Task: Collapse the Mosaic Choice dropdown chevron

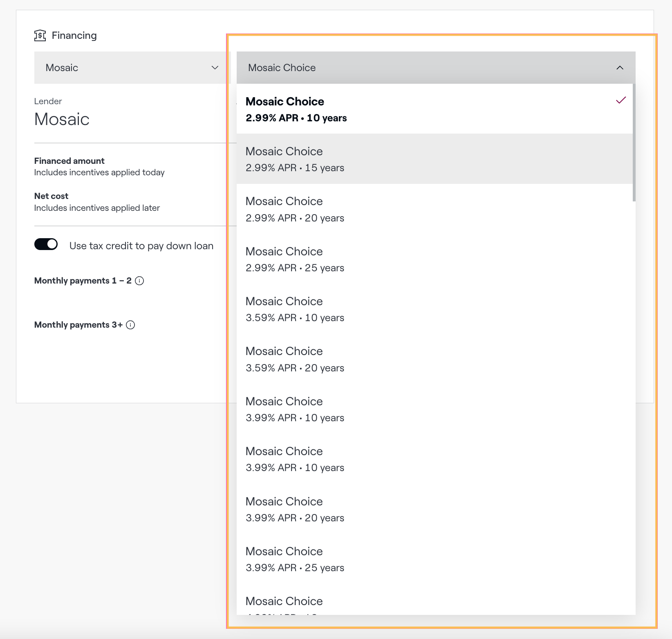Action: (x=620, y=68)
